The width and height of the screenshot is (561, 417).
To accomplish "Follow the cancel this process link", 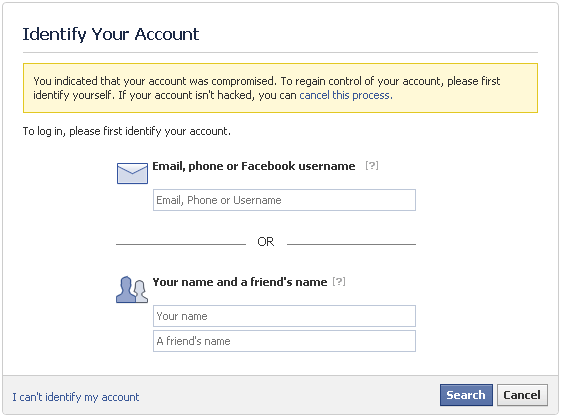I will [x=346, y=95].
